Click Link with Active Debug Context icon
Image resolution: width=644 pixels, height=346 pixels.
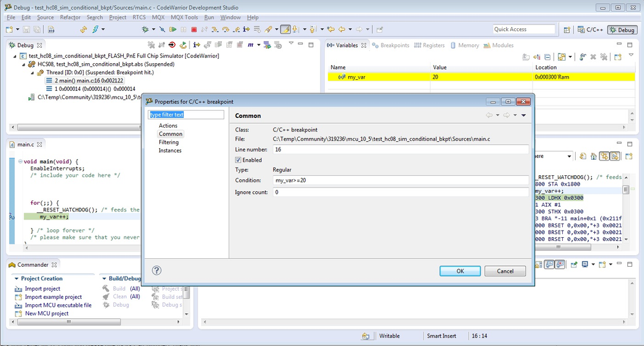pyautogui.click(x=604, y=156)
